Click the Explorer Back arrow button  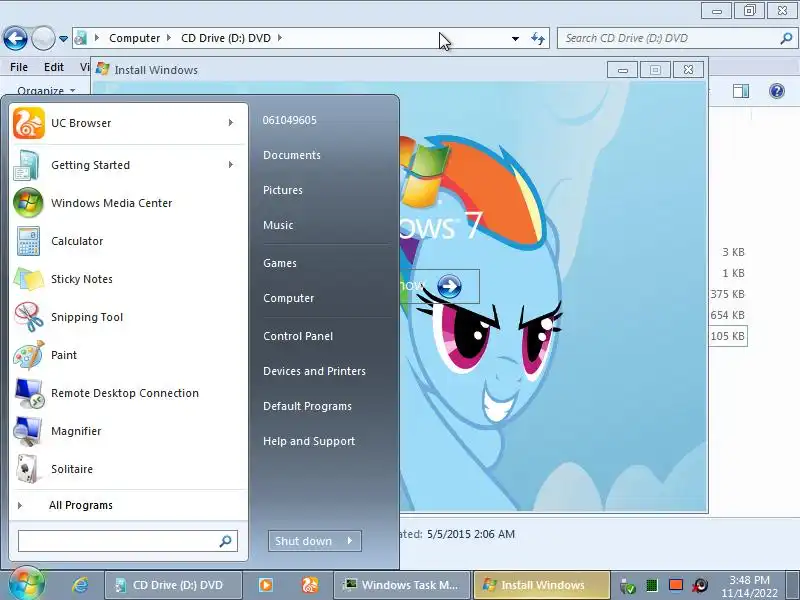click(15, 38)
